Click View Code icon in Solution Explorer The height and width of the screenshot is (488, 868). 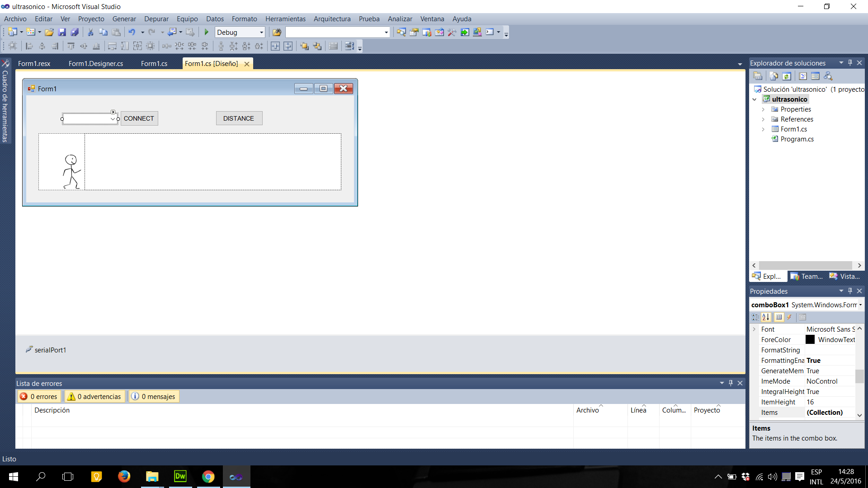tap(803, 76)
